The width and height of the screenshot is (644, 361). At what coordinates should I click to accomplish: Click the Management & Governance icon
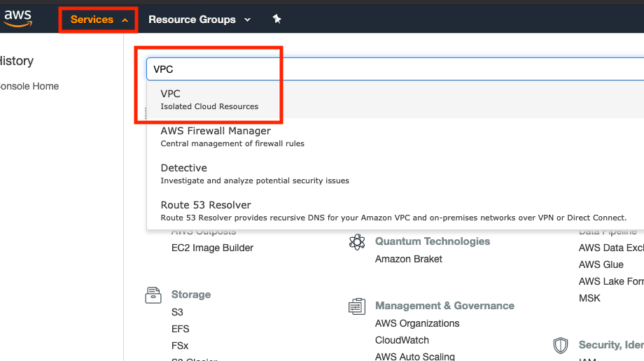tap(357, 306)
